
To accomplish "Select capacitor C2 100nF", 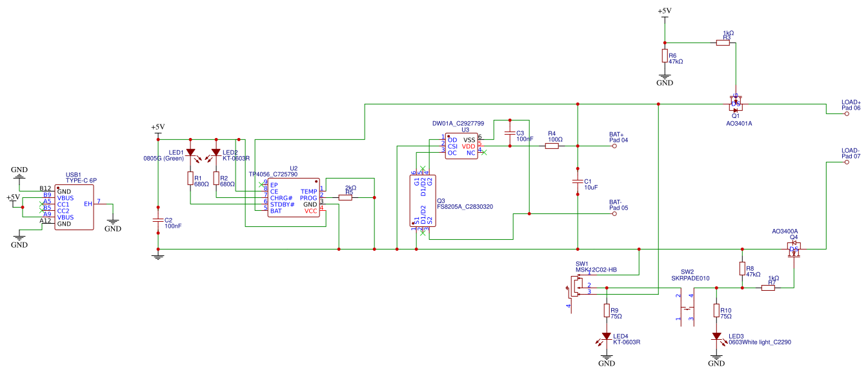I will point(157,219).
